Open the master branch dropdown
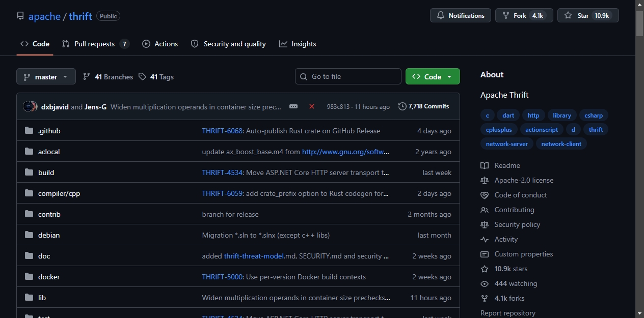The height and width of the screenshot is (318, 644). [46, 76]
